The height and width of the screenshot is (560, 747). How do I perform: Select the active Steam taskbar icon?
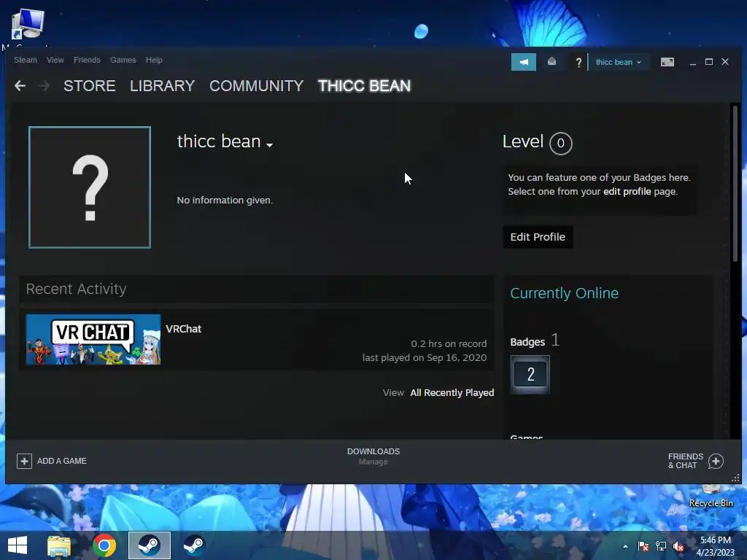[149, 545]
